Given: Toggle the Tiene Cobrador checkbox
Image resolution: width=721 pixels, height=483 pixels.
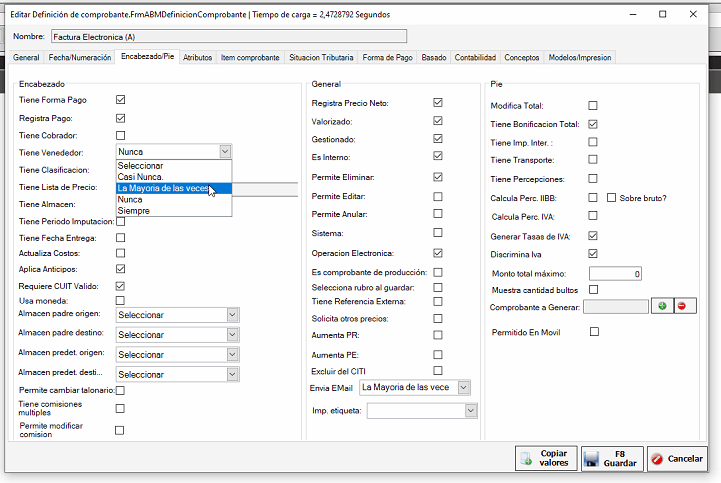Looking at the screenshot, I should tap(121, 135).
